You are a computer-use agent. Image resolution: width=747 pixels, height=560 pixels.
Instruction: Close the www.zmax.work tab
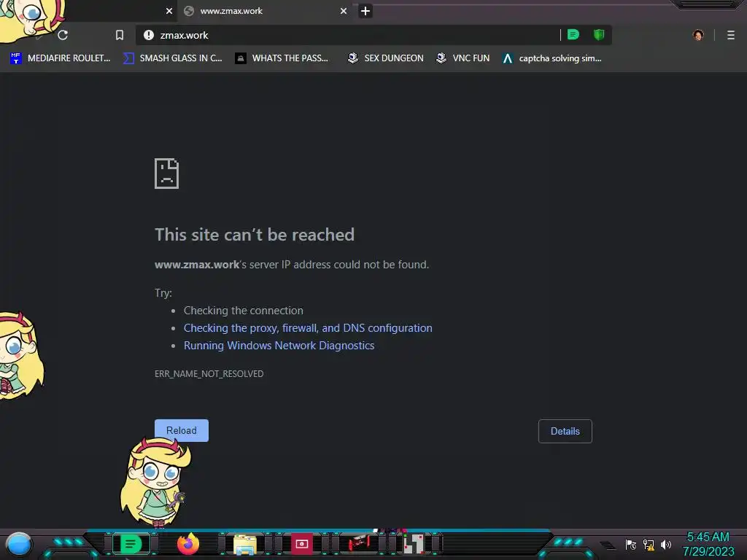[x=344, y=11]
